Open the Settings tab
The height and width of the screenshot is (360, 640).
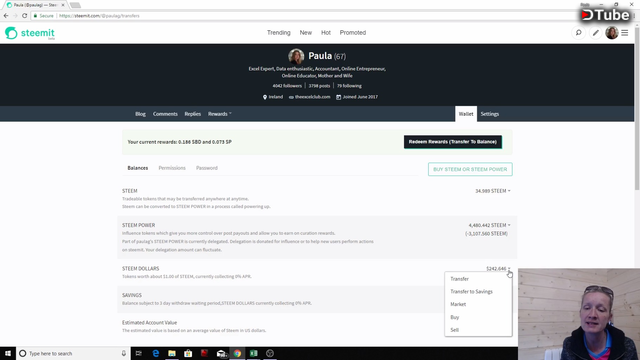click(x=490, y=114)
